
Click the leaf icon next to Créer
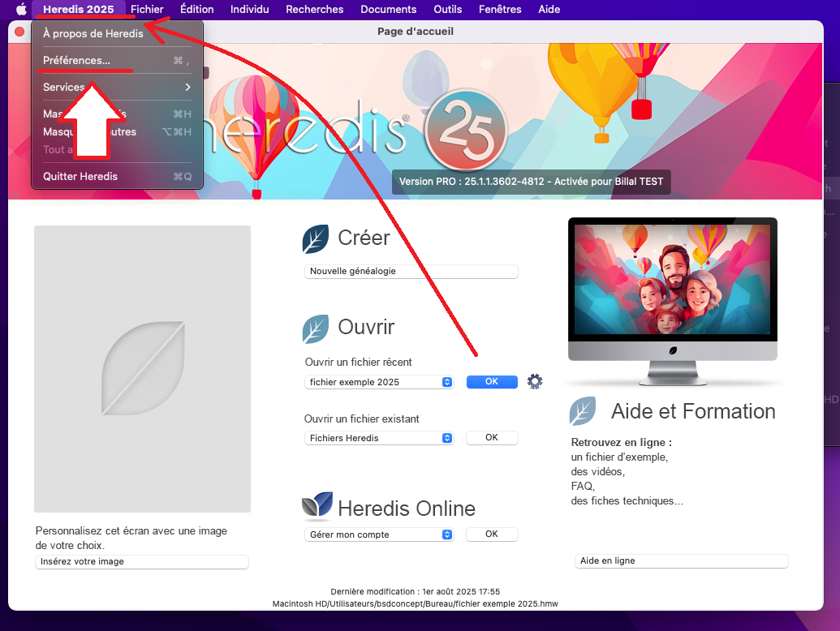coord(316,238)
